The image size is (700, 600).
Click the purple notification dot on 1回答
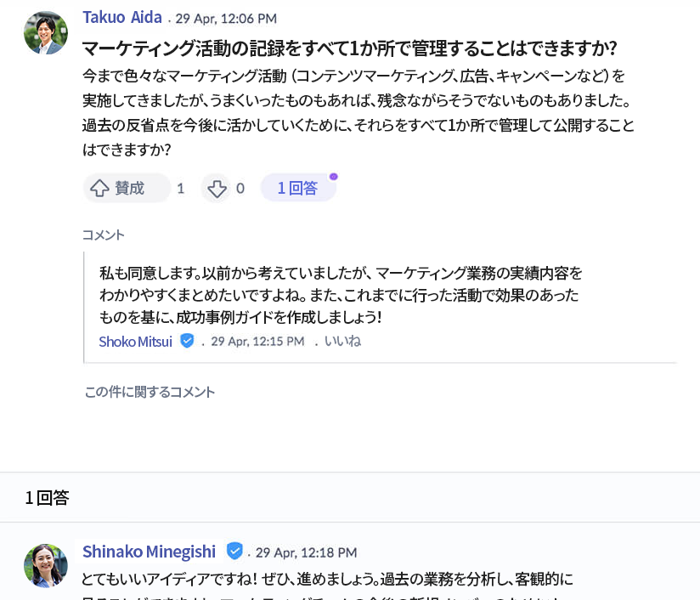coord(334,177)
